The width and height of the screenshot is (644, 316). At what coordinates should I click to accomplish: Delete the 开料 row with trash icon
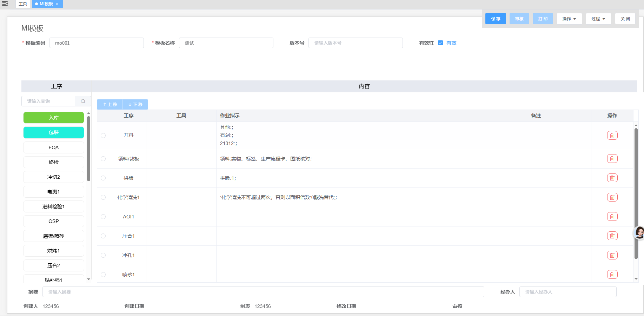tap(612, 136)
